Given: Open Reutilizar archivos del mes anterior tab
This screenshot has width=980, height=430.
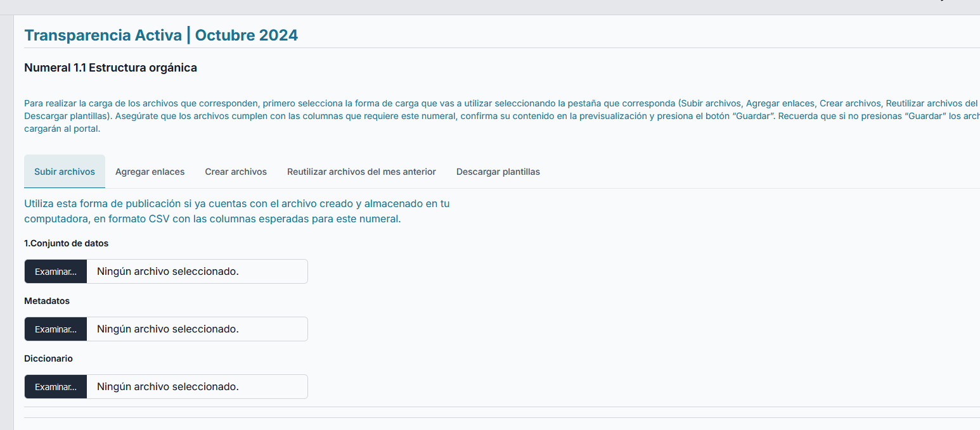Looking at the screenshot, I should (x=361, y=172).
